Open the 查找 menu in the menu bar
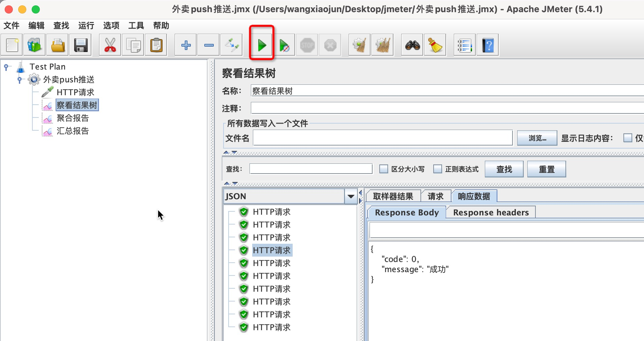 (61, 26)
